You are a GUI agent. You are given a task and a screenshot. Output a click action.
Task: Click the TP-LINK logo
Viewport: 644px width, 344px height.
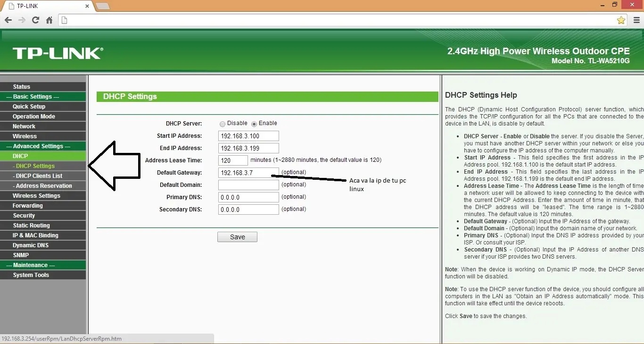pos(58,53)
